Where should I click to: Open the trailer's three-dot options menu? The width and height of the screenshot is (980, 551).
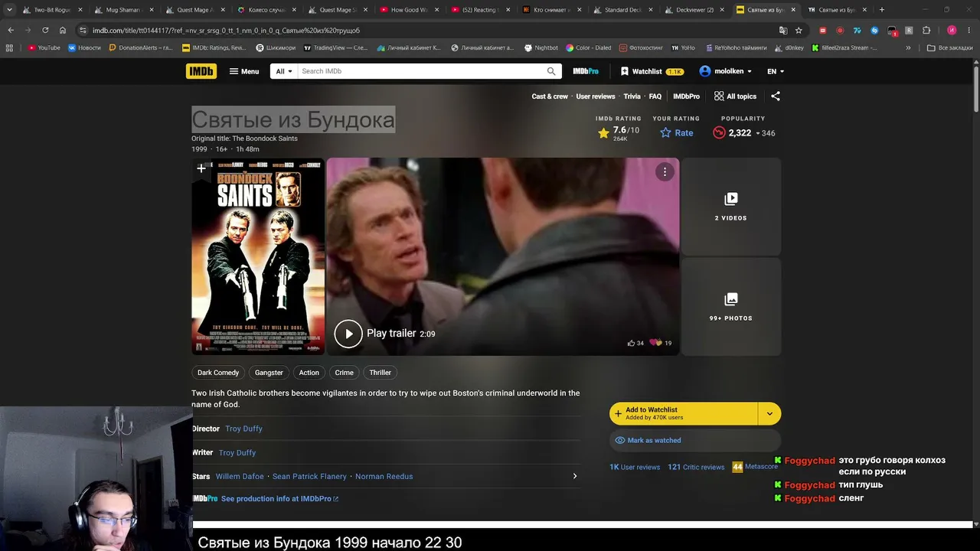665,172
